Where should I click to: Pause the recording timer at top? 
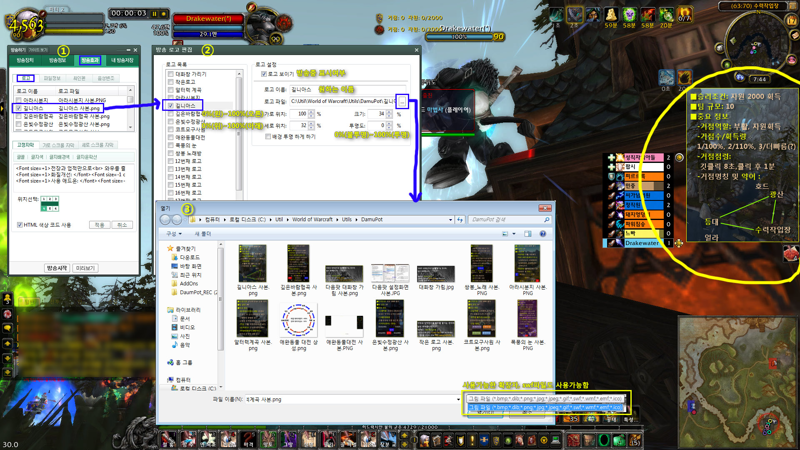click(x=154, y=14)
